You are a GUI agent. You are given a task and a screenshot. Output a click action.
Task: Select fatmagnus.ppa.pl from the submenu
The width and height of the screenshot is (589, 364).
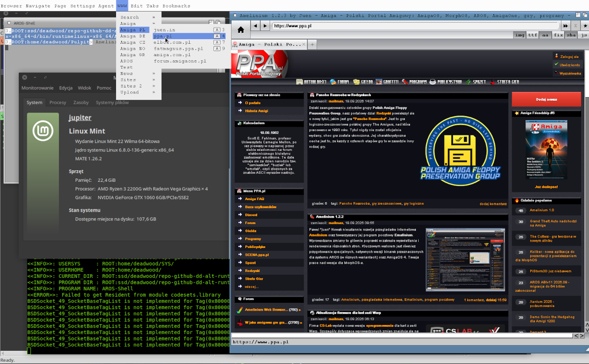pos(189,48)
